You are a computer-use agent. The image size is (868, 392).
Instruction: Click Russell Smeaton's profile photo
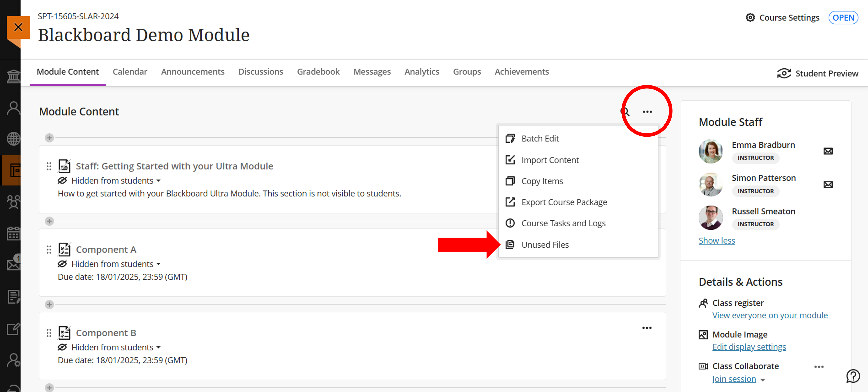(x=710, y=218)
